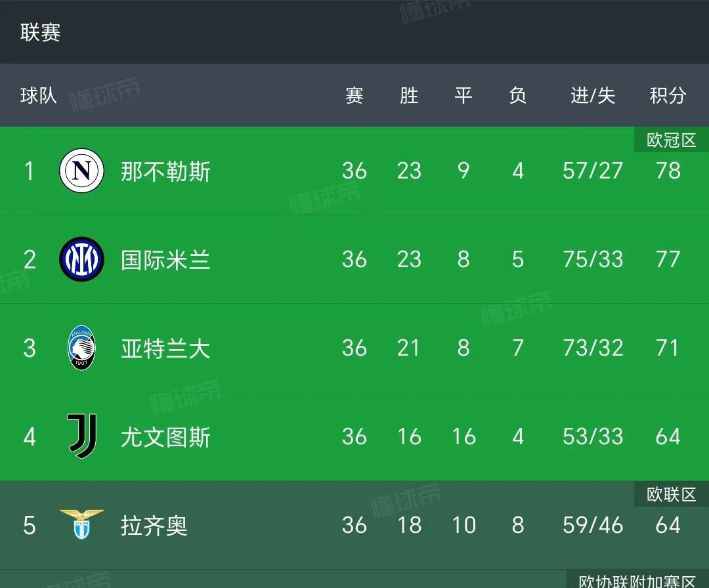Select the 联赛 tab header
This screenshot has height=588, width=709.
point(40,32)
